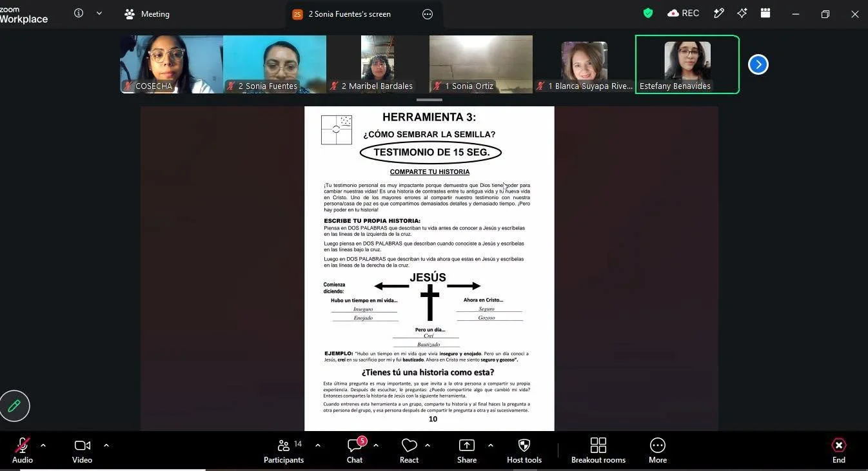
Task: Expand the dropdown next to the info icon
Action: click(99, 13)
